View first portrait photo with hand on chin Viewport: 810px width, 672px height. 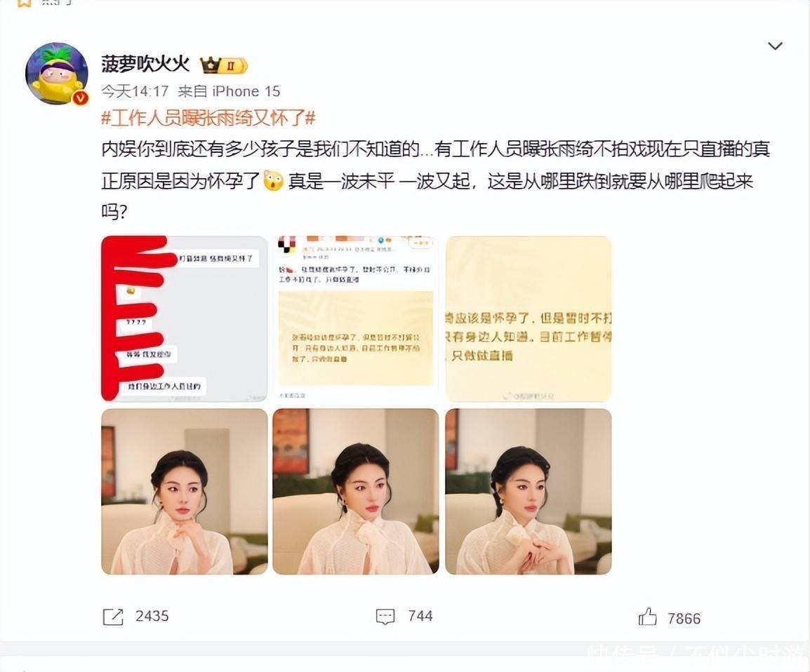coord(185,491)
